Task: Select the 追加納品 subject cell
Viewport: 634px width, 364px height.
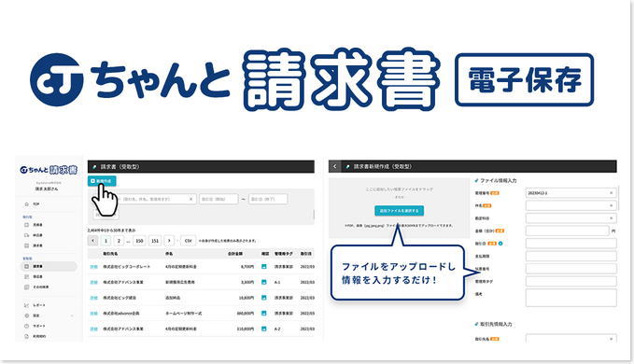Action: 173,298
